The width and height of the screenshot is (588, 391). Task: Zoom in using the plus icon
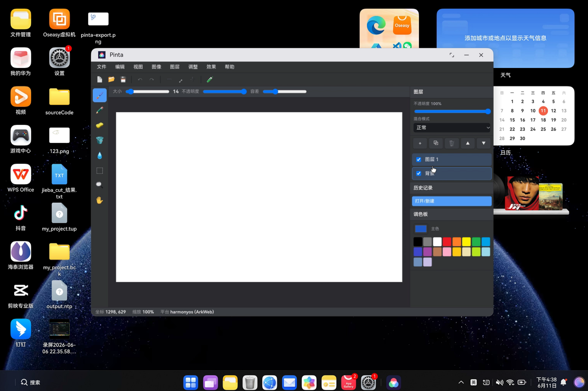pyautogui.click(x=192, y=80)
